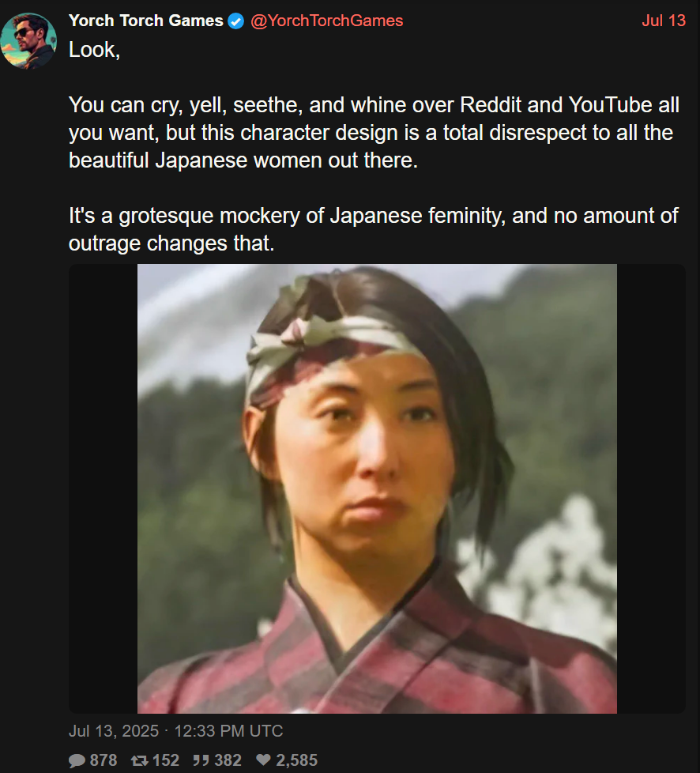Viewport: 700px width, 773px height.
Task: Click the 878 replies count
Action: pyautogui.click(x=103, y=760)
